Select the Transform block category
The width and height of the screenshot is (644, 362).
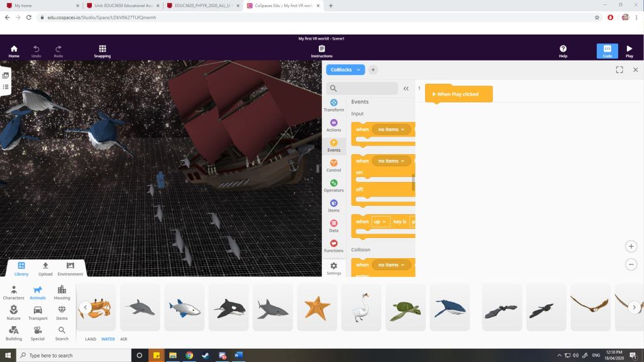(334, 105)
